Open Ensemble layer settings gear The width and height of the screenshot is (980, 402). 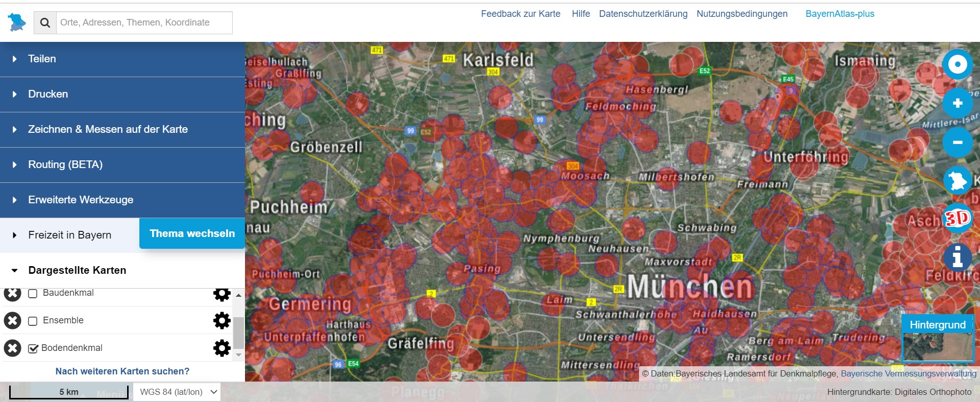tap(222, 320)
